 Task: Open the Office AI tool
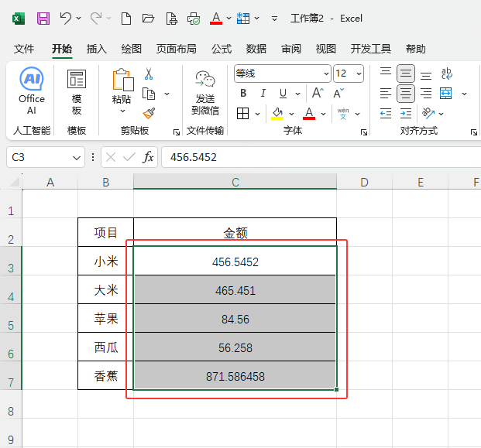point(32,91)
